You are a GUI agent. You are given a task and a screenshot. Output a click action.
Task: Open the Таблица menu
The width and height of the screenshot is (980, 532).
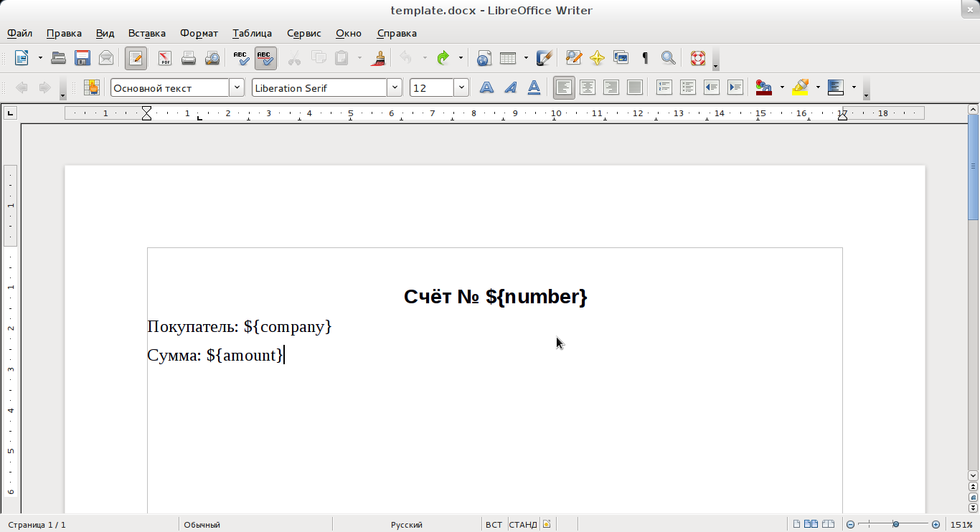click(252, 33)
